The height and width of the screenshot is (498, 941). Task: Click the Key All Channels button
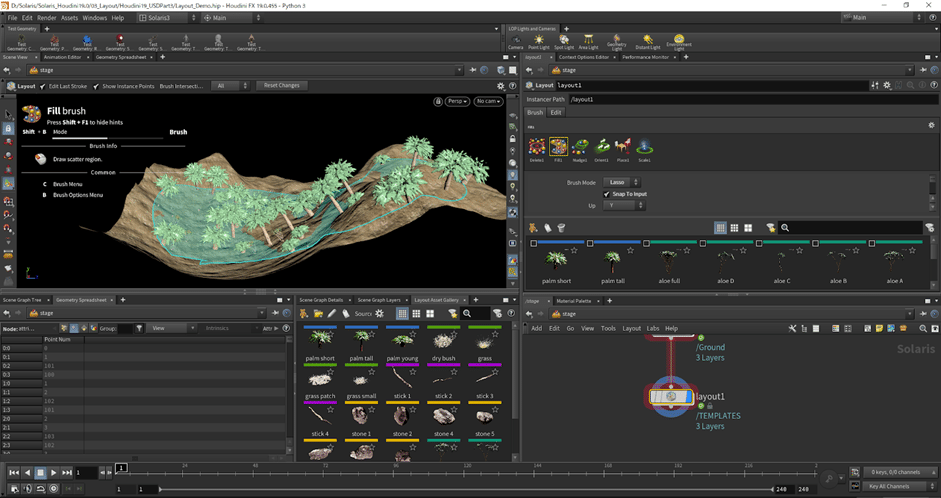(890, 486)
